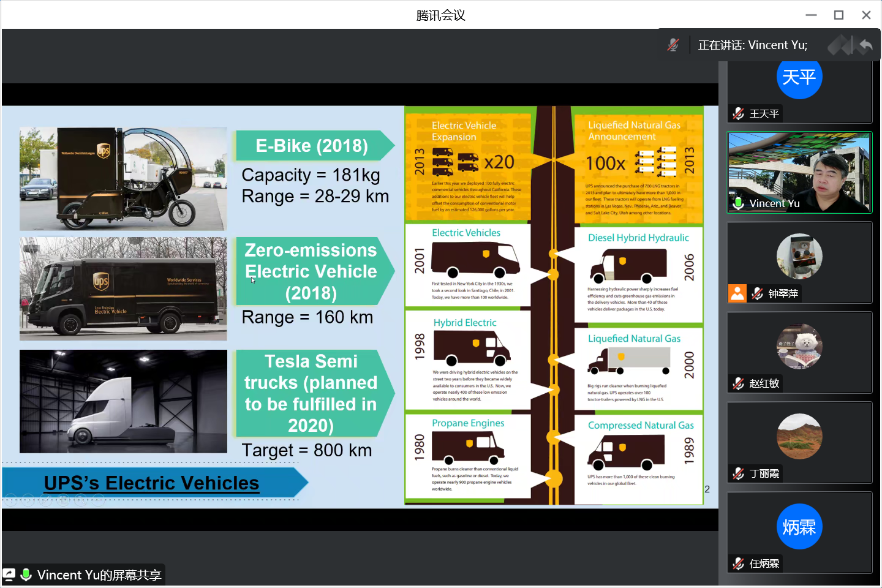Open the slideshow more options ellipsis button
The image size is (882, 588).
click(97, 500)
